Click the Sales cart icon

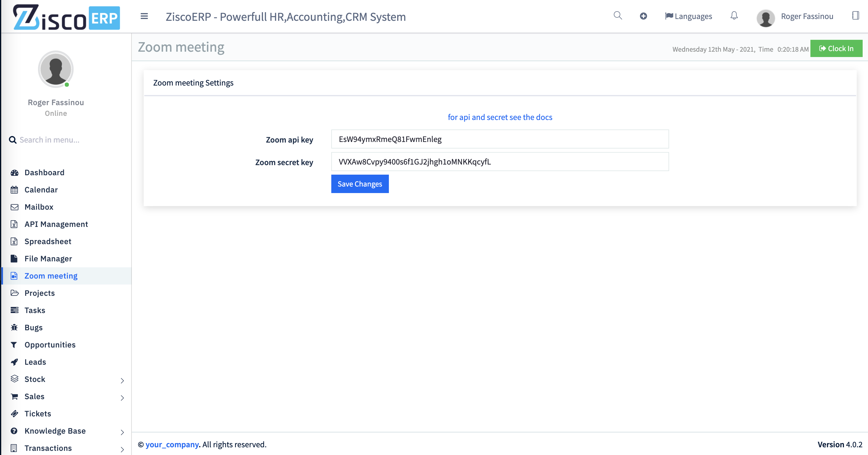pyautogui.click(x=14, y=396)
